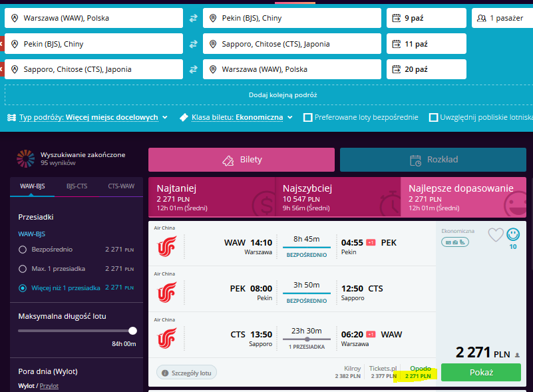Sort by Najszybciej
Screen dimensions: 533x392
coord(337,197)
